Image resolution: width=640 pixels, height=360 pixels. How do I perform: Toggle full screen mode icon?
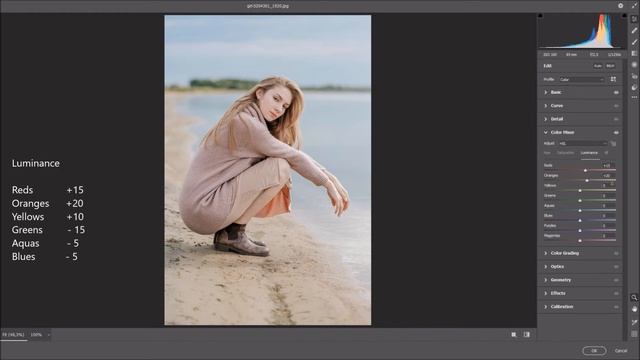pos(634,6)
